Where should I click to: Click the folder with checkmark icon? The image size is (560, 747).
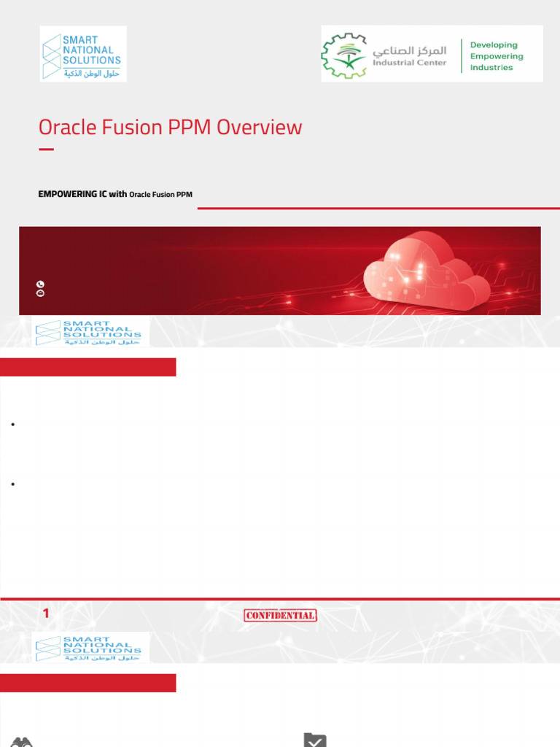[315, 740]
